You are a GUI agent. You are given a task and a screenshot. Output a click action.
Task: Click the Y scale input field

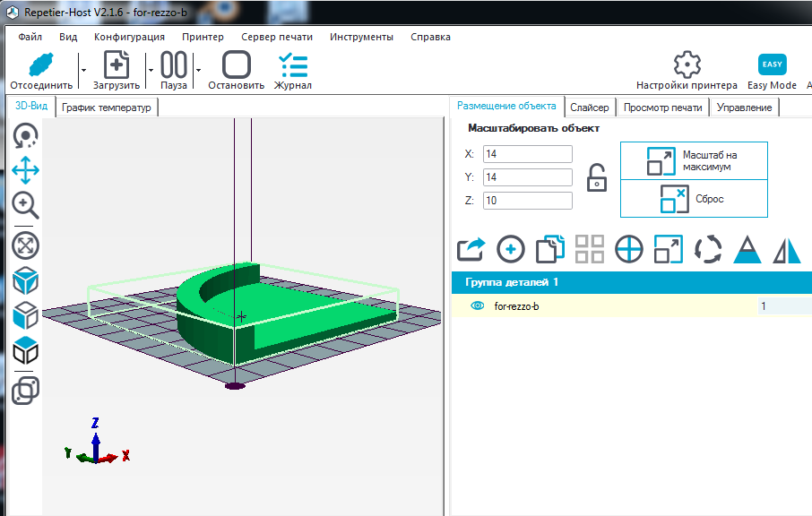(x=528, y=177)
